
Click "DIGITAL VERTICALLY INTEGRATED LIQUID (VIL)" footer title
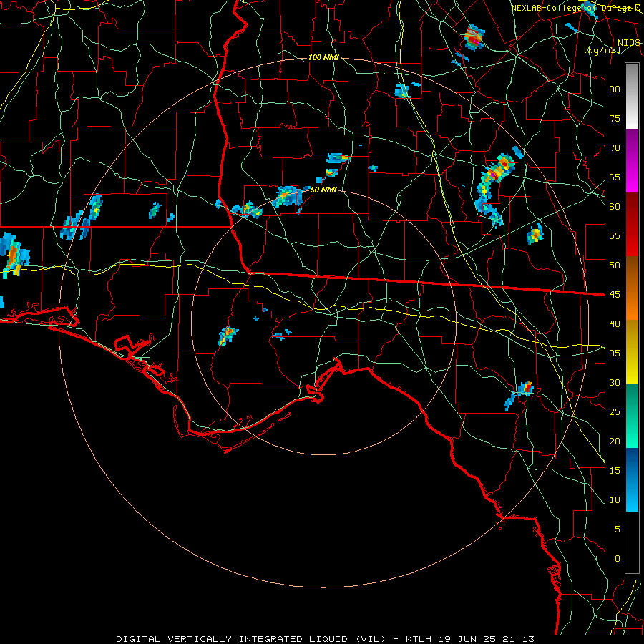point(251,639)
